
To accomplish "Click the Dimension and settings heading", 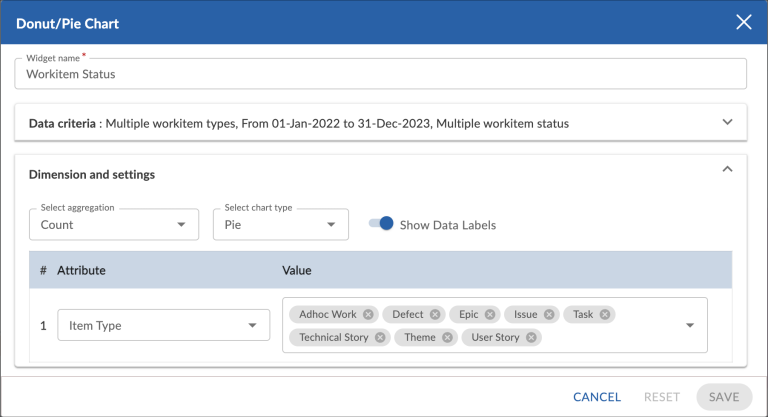I will point(92,174).
